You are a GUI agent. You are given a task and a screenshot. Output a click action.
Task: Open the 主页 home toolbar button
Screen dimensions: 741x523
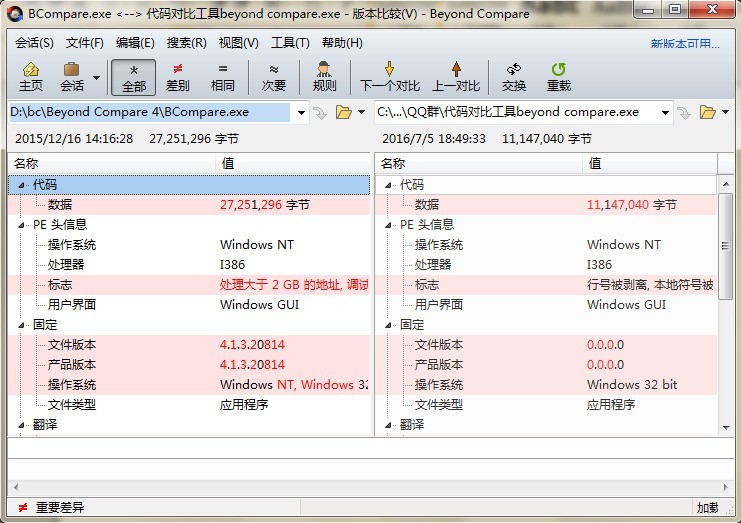tap(31, 77)
